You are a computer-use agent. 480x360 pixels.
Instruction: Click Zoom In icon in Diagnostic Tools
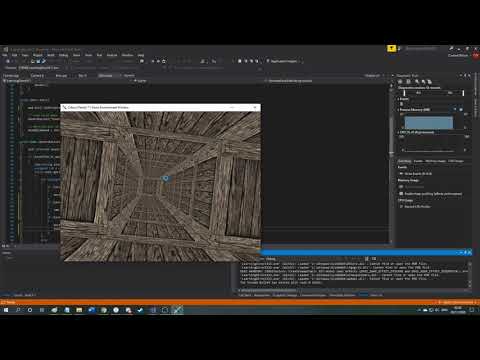417,82
